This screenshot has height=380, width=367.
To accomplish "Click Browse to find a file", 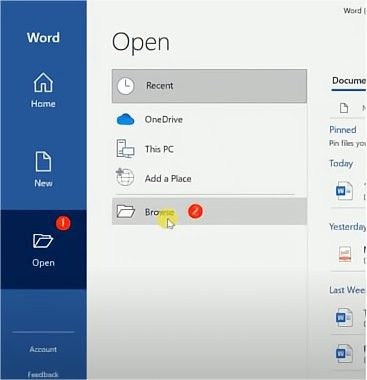I will tap(209, 211).
